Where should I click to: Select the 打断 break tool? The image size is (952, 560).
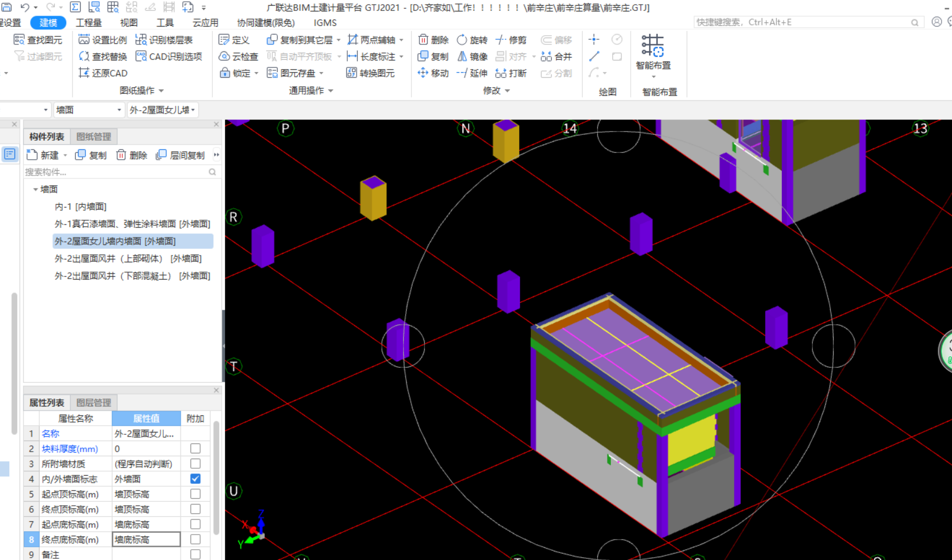tap(511, 73)
